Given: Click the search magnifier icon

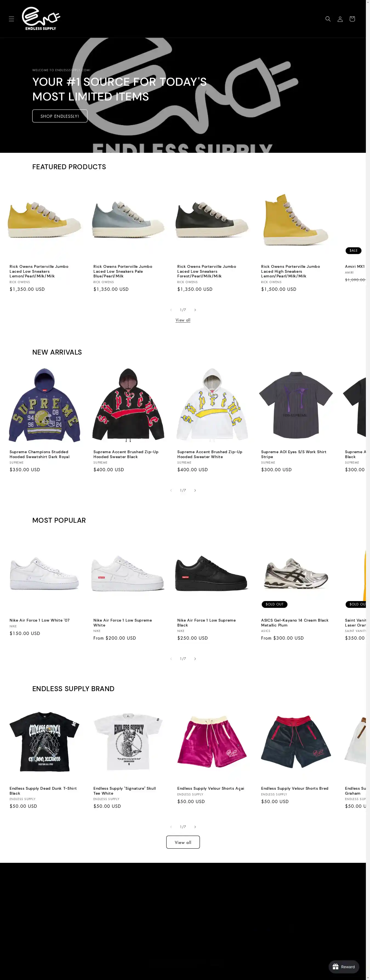Looking at the screenshot, I should pos(328,19).
